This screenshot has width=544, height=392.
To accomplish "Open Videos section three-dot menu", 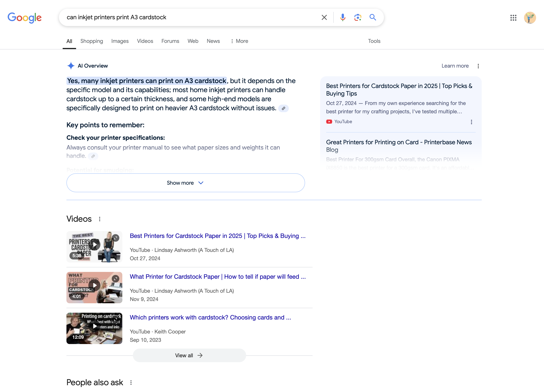I will [99, 219].
